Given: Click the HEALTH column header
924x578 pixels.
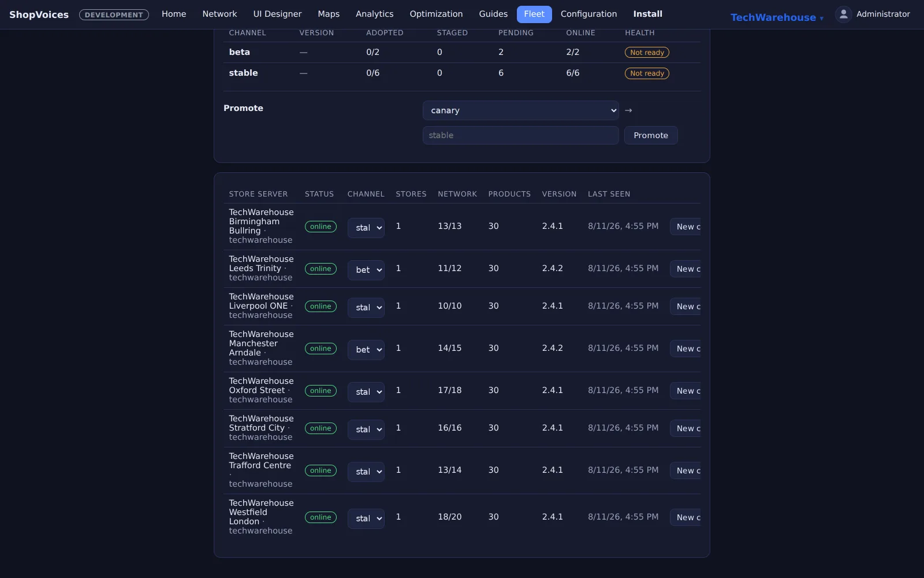Looking at the screenshot, I should pyautogui.click(x=640, y=33).
